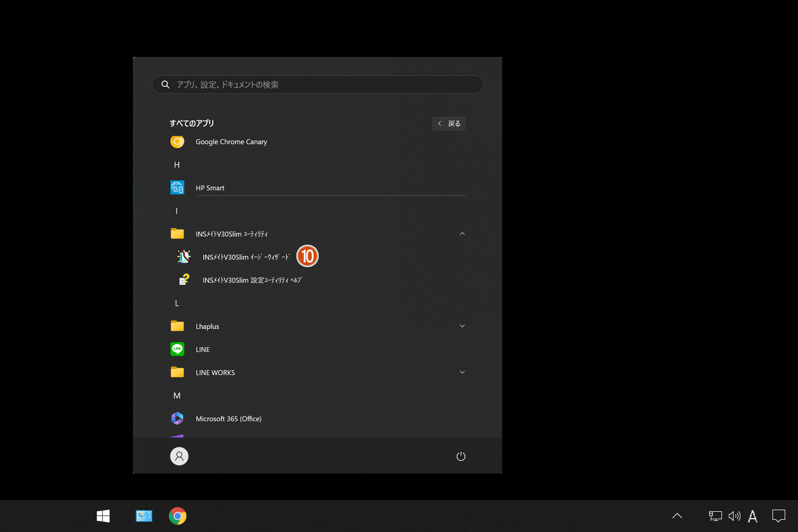Viewport: 798px width, 532px height.
Task: Open the network status tray icon
Action: pyautogui.click(x=715, y=516)
